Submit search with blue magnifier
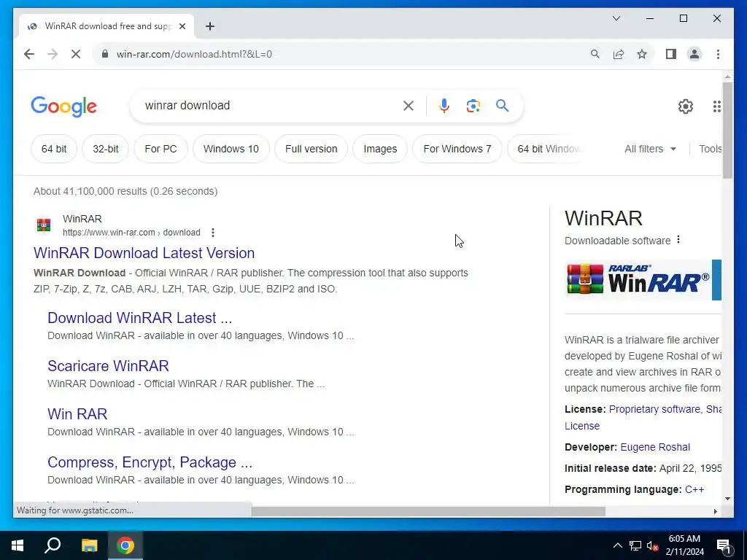 502,105
